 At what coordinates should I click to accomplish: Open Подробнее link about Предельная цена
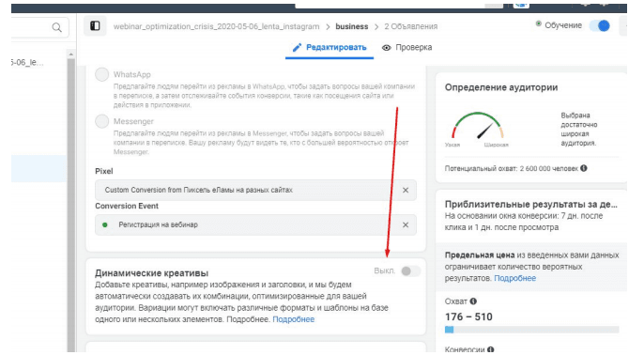(514, 278)
